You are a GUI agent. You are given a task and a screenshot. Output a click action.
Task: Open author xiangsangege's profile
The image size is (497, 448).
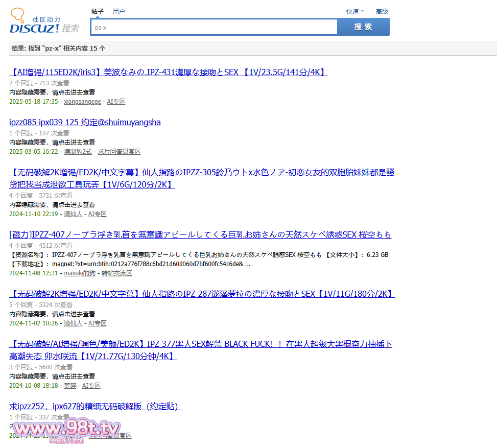[x=82, y=102]
